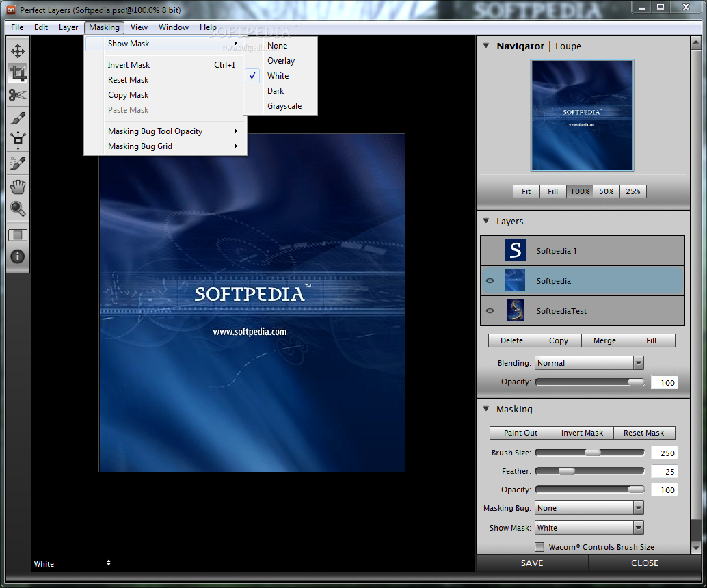The image size is (707, 588).
Task: Open the Blending mode dropdown
Action: [589, 363]
